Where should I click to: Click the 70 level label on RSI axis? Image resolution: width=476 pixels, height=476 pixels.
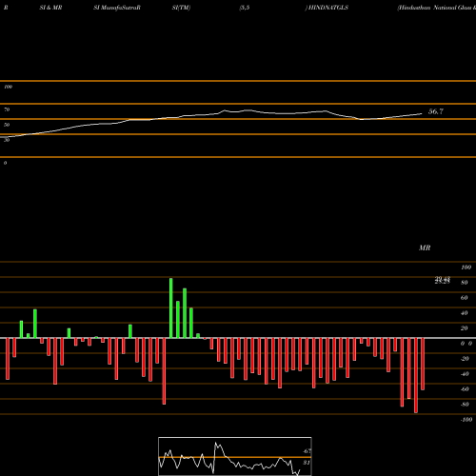(x=7, y=109)
